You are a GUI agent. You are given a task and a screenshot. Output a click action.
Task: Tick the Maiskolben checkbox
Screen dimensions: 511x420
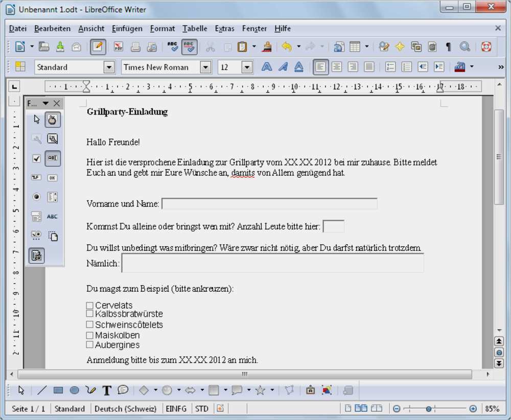(89, 335)
